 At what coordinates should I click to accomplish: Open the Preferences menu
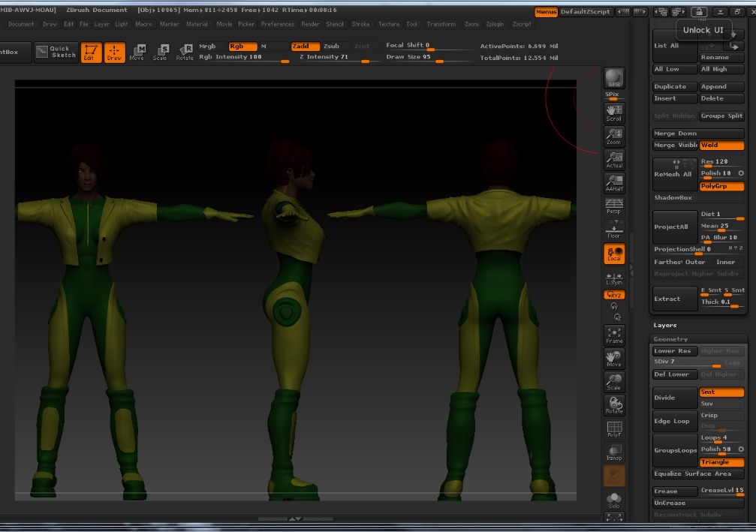(277, 24)
